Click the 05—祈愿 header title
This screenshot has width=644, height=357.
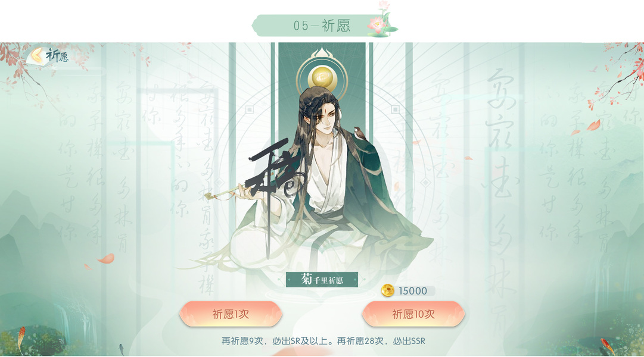coord(322,26)
